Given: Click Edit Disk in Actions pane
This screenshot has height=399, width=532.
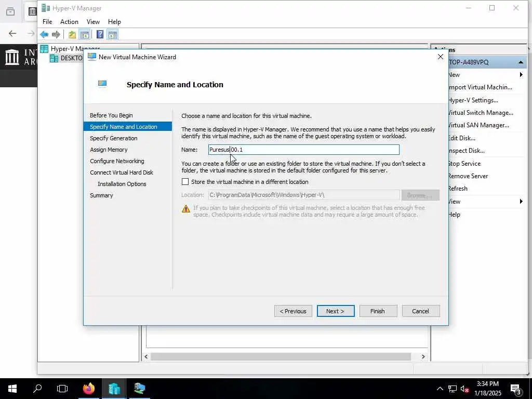Looking at the screenshot, I should click(x=462, y=138).
